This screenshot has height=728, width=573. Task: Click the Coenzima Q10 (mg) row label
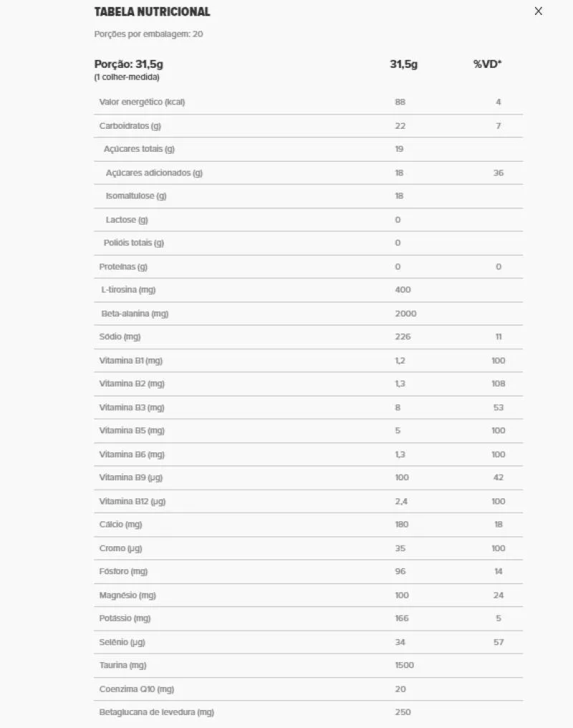(x=136, y=689)
